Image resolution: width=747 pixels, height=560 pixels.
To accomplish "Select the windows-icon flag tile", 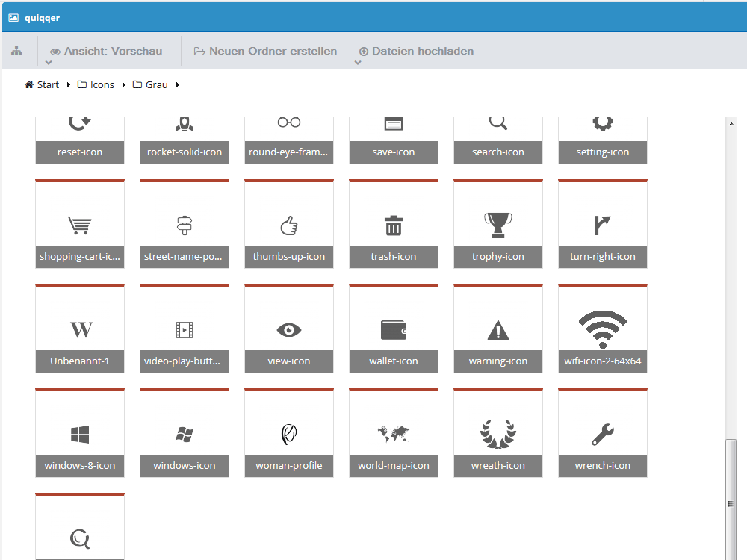I will 185,433.
